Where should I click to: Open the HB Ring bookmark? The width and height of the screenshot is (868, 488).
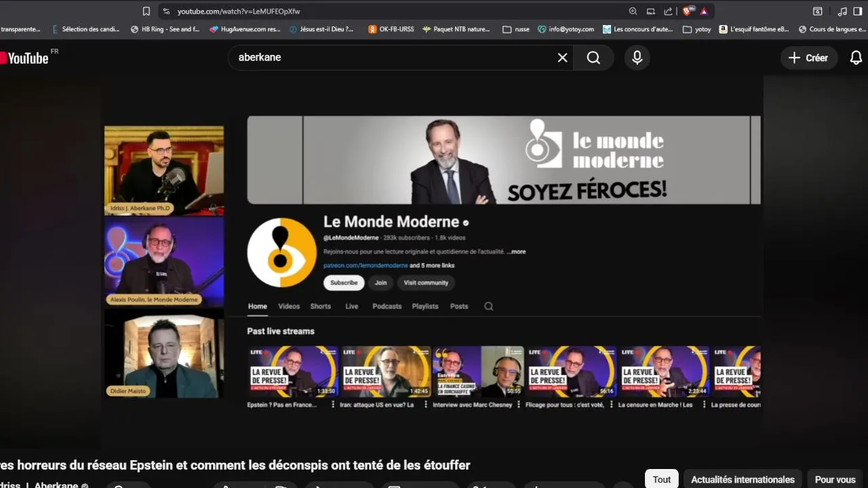point(165,29)
